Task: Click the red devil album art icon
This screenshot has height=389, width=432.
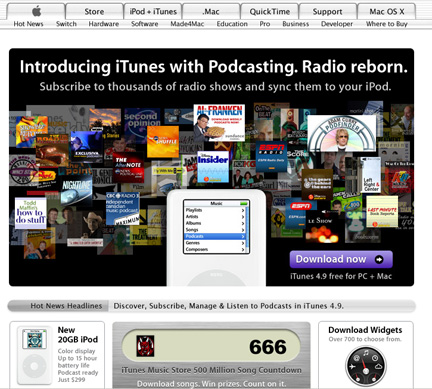Action: coord(145,346)
